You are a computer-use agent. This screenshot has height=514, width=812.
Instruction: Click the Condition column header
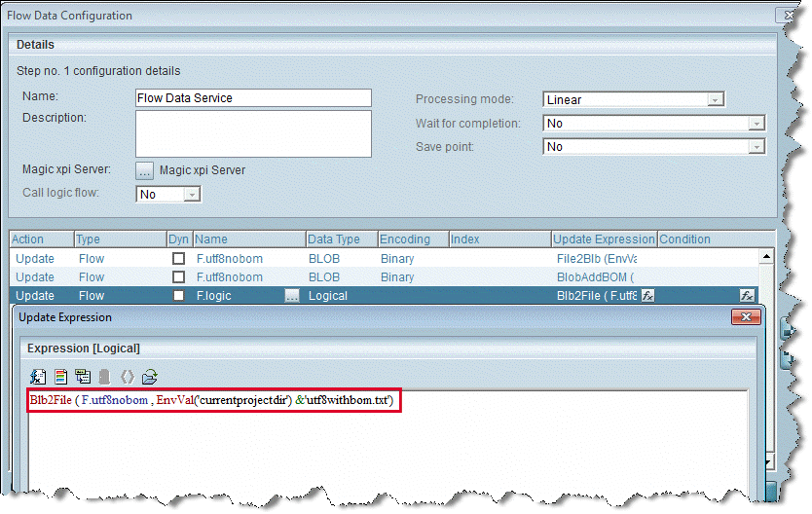[x=717, y=239]
